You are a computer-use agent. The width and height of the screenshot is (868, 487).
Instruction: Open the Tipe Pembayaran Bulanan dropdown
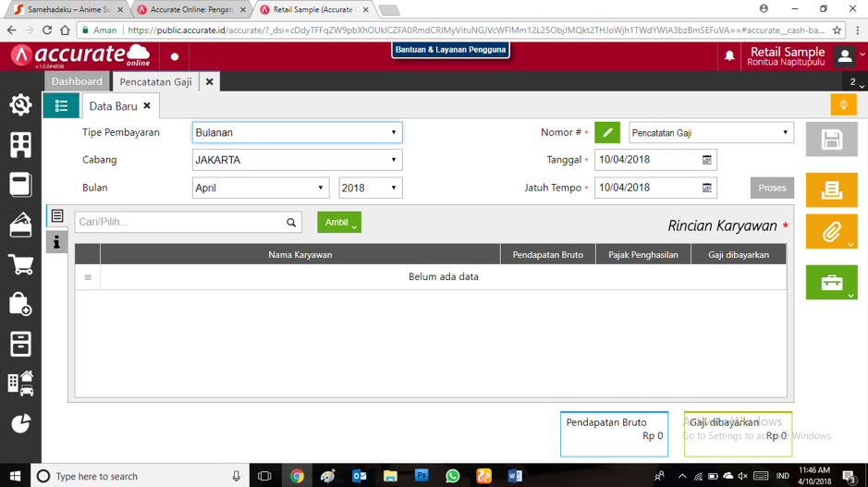coord(298,132)
